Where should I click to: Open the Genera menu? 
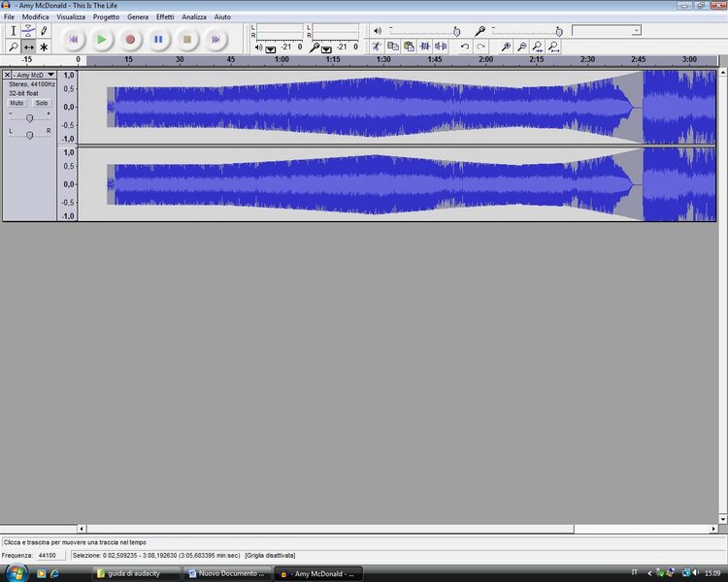pos(138,16)
